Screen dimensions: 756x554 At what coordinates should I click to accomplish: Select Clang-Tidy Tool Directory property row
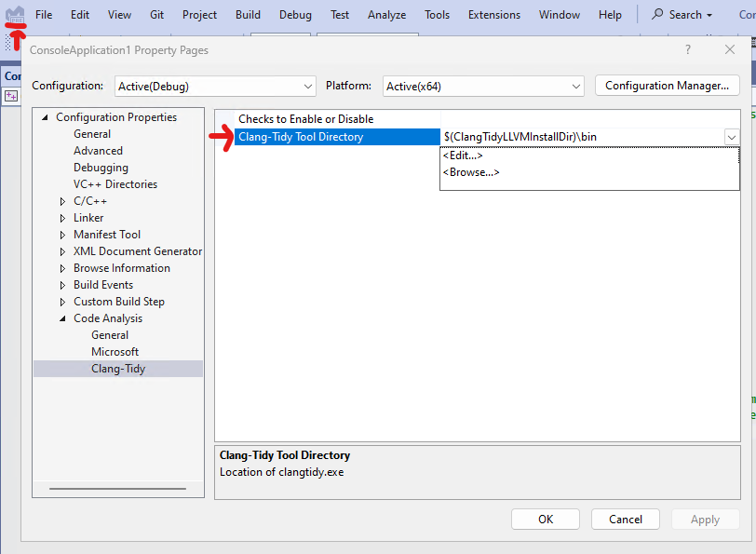337,137
